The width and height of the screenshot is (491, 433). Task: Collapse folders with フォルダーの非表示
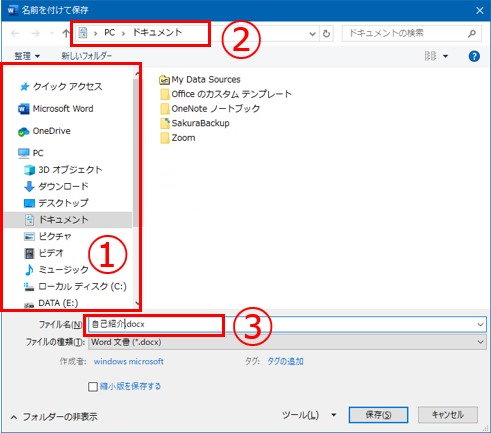pos(54,417)
